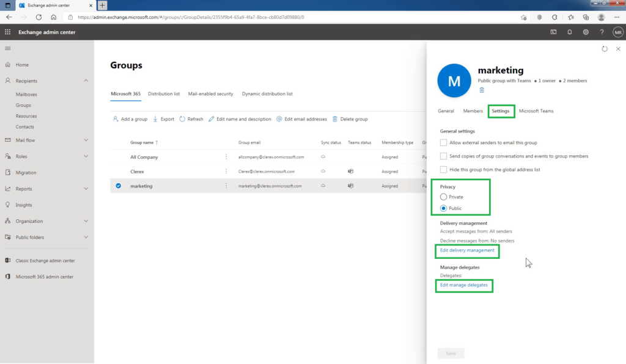
Task: Open the MR account avatar
Action: pyautogui.click(x=618, y=32)
